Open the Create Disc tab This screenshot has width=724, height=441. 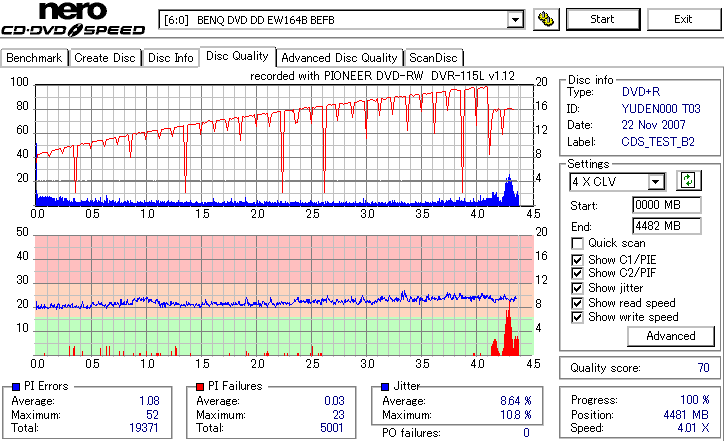tap(105, 58)
